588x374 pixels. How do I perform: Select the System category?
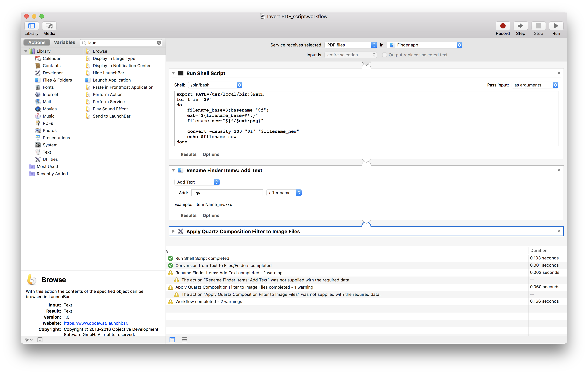pyautogui.click(x=50, y=145)
